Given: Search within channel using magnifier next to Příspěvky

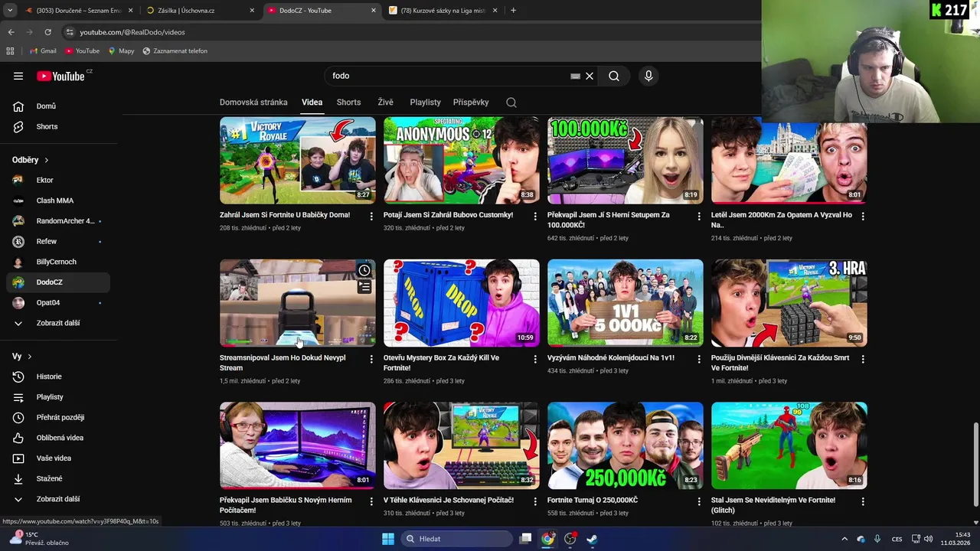Looking at the screenshot, I should point(511,103).
